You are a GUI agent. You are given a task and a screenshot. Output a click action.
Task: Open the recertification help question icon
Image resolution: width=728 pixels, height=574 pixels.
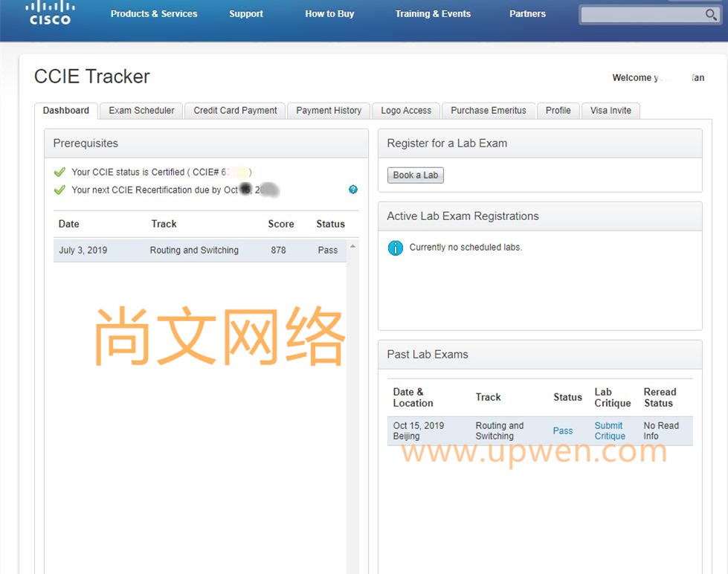coord(353,190)
